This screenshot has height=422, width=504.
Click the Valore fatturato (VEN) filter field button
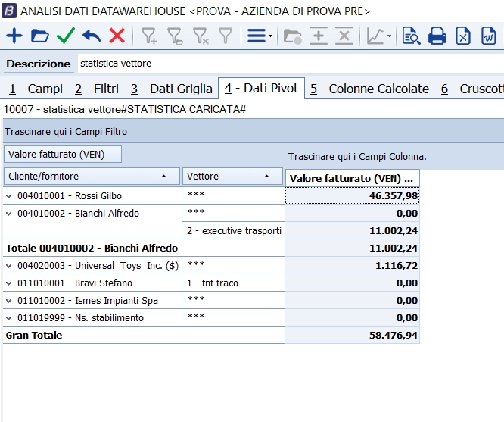pyautogui.click(x=63, y=155)
